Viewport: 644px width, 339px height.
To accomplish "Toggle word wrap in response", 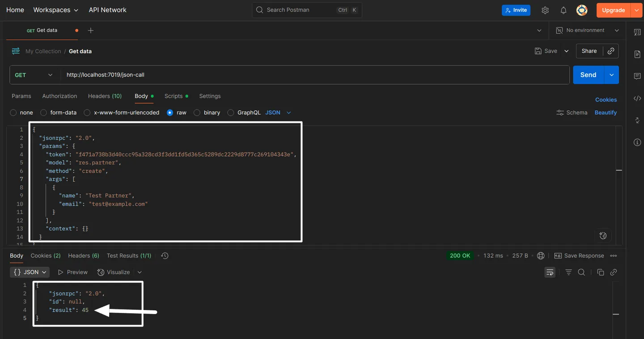I will 550,272.
